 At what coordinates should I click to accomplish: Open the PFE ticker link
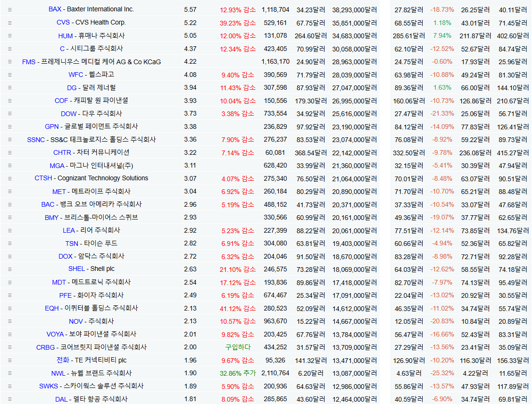click(x=66, y=295)
